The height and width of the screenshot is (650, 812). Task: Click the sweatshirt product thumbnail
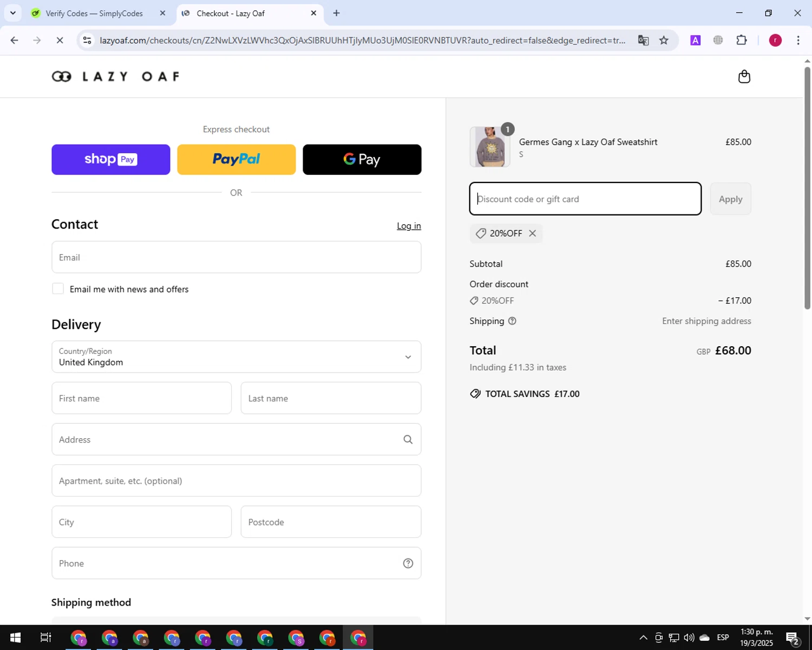pos(490,147)
